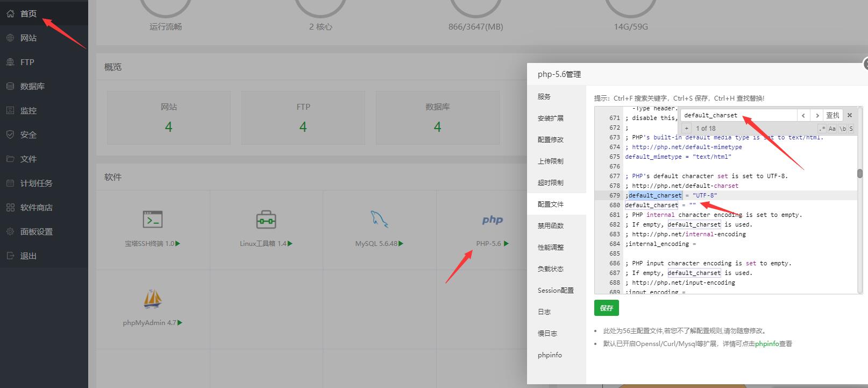868x388 pixels.
Task: Click the 866/3647(MB) memory label
Action: (476, 27)
